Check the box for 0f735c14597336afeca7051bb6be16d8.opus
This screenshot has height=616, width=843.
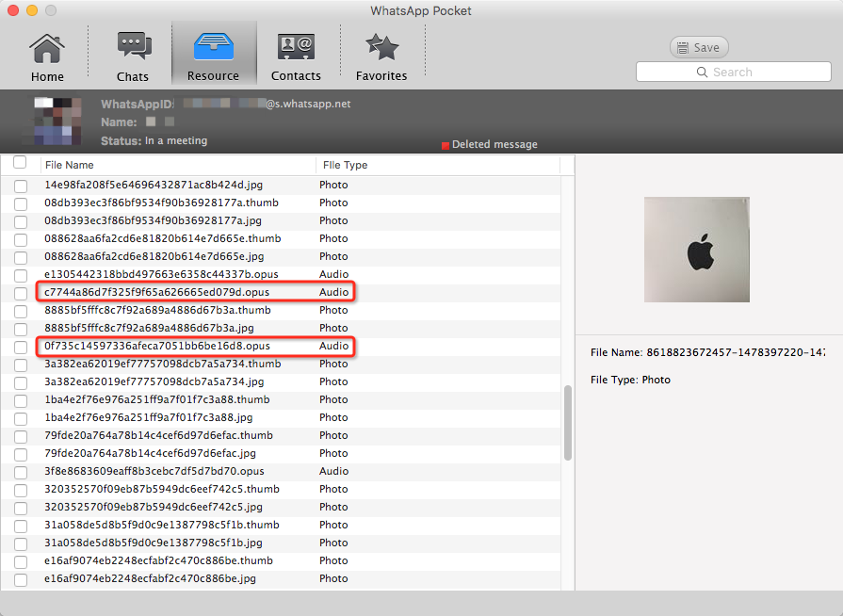tap(21, 347)
